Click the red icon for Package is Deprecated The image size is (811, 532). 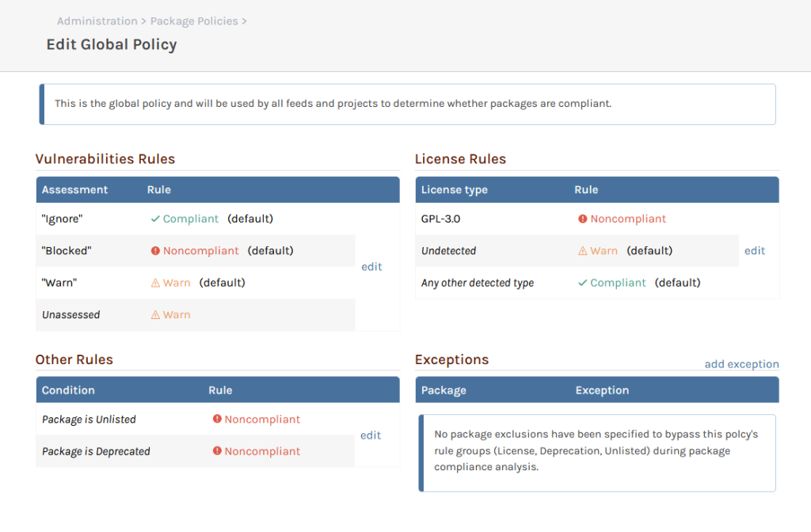point(217,451)
